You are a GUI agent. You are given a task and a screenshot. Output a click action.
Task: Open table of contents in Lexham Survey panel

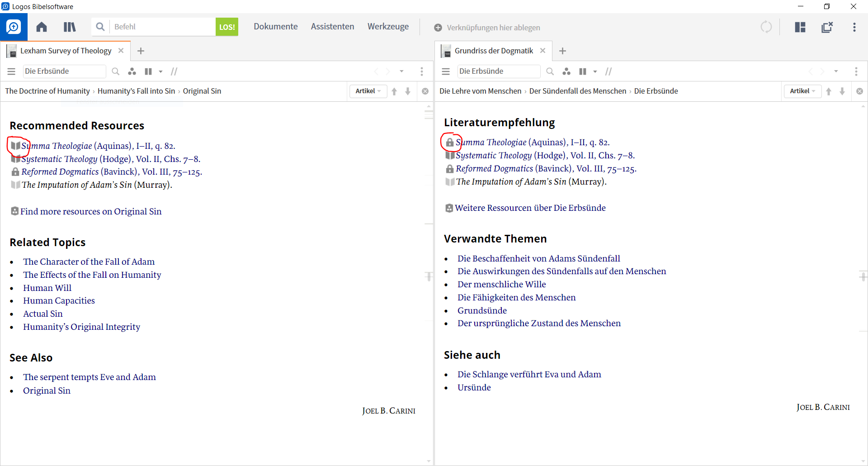[x=11, y=71]
